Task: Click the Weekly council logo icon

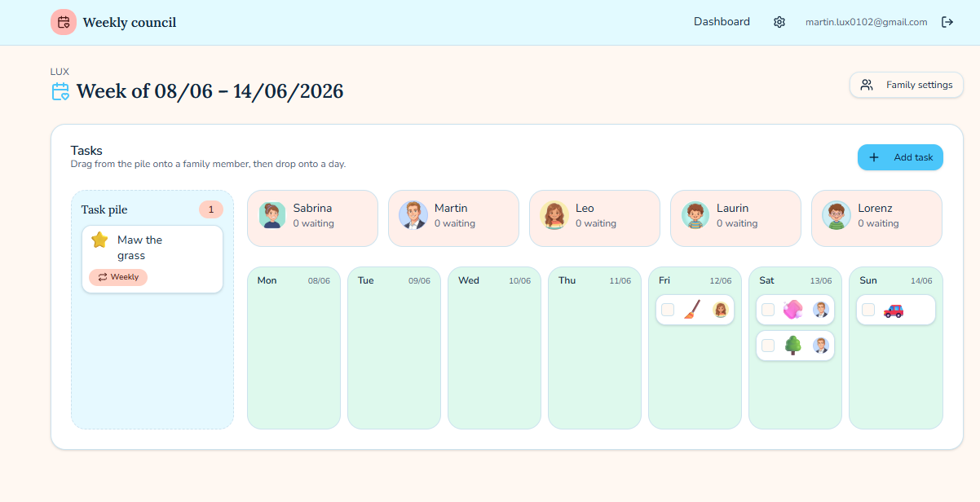Action: click(x=64, y=22)
